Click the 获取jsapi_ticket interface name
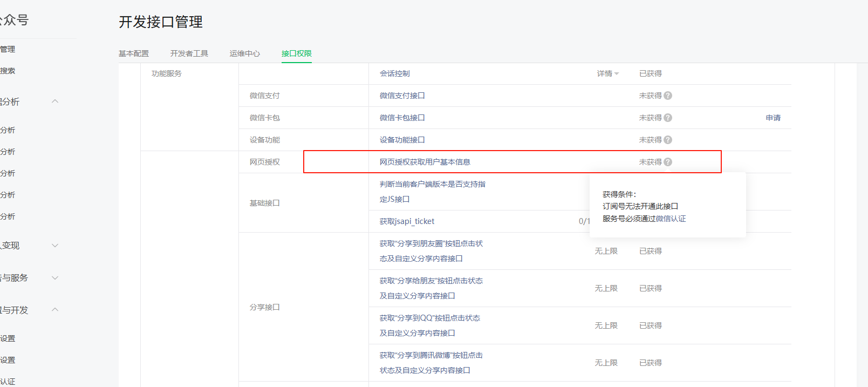Viewport: 868px width, 387px height. [x=407, y=221]
